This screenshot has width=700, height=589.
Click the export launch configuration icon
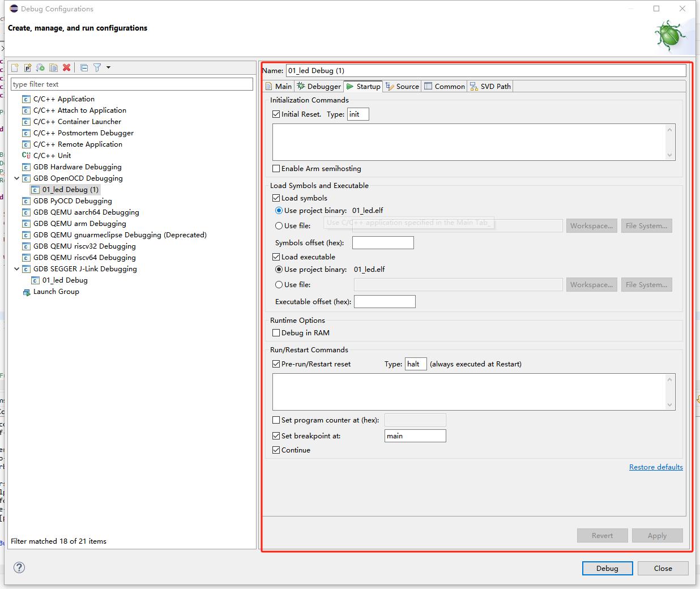(x=40, y=67)
